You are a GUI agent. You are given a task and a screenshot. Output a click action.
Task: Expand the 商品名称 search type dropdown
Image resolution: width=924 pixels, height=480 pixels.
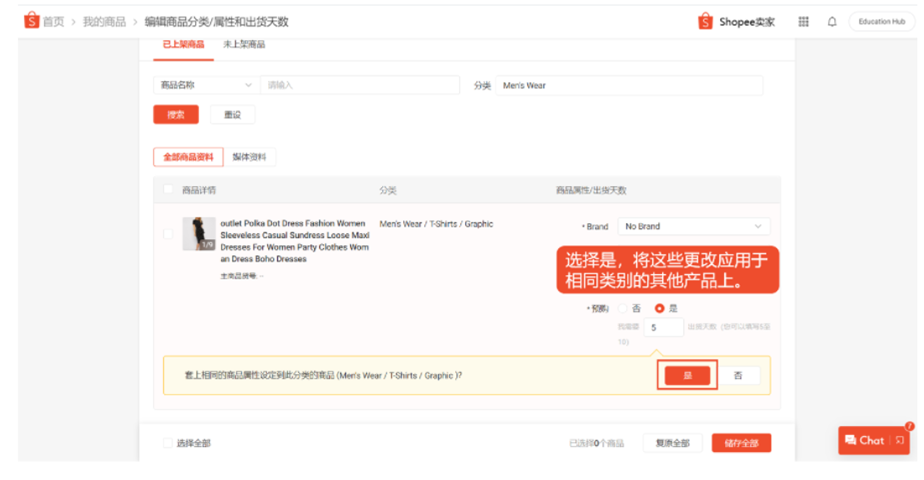[205, 85]
